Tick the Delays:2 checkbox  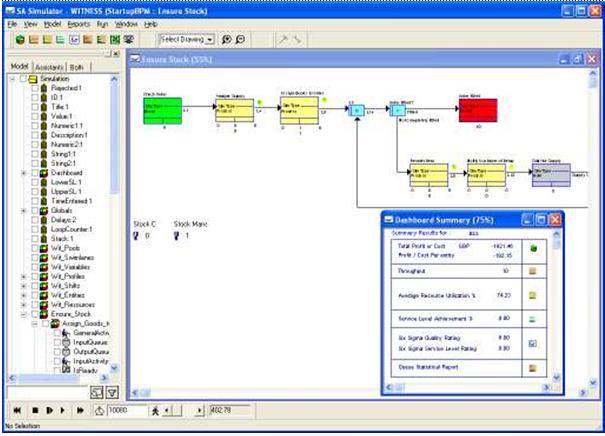tap(34, 220)
